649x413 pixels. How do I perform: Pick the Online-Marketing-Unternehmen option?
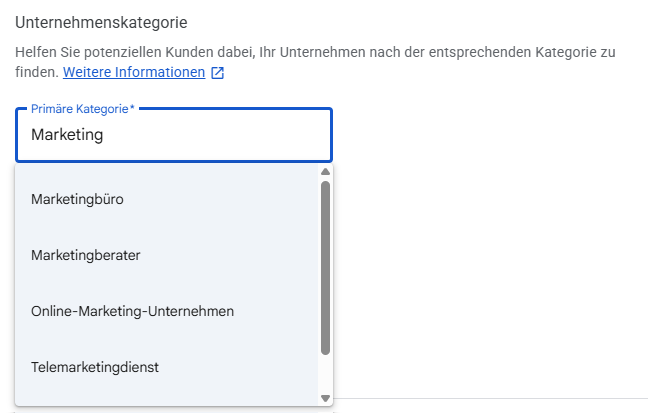click(166, 311)
